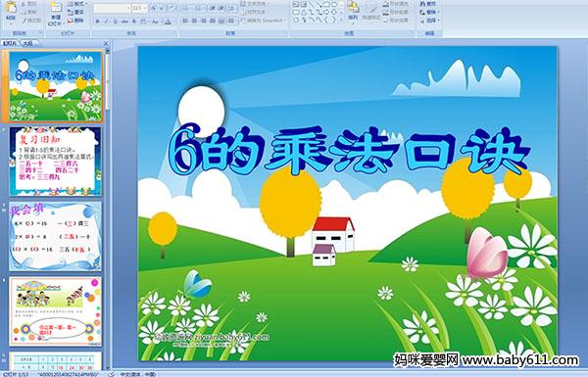Toggle Italic text formatting
This screenshot has height=377, width=588.
tap(106, 22)
